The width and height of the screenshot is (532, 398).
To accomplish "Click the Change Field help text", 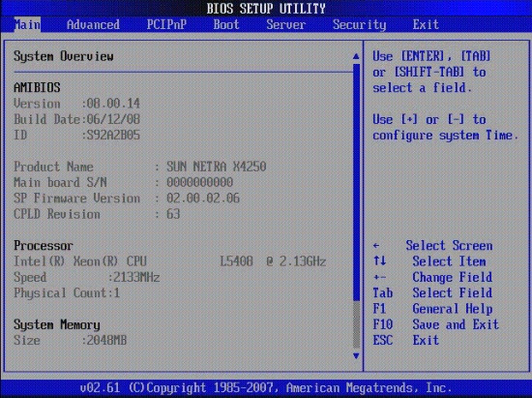I will coord(453,278).
